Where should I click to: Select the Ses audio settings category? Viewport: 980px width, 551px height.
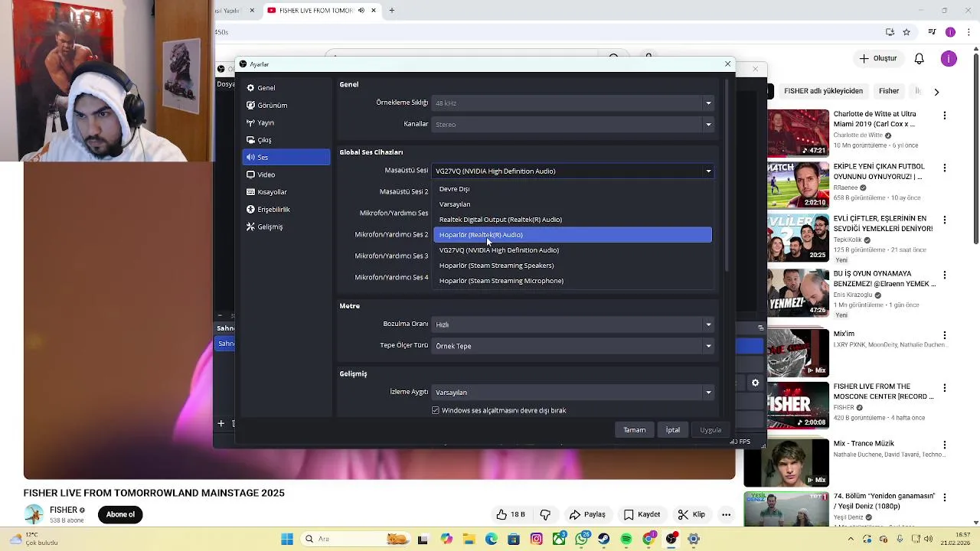pos(286,157)
